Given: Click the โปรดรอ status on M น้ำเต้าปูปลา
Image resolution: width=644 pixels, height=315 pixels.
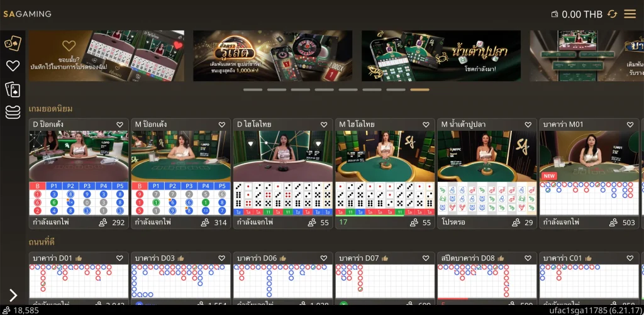Looking at the screenshot, I should point(452,223).
